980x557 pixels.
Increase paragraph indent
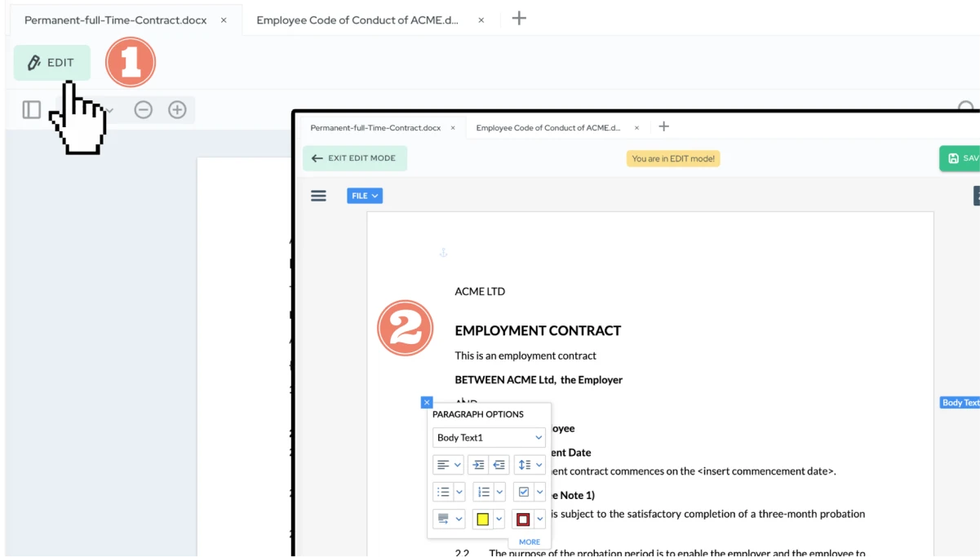click(478, 465)
